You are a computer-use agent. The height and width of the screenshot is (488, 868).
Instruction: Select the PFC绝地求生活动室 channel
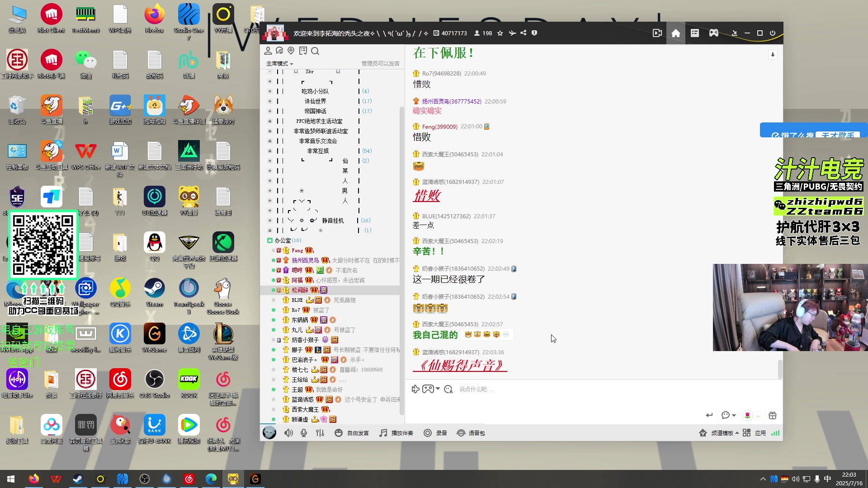pyautogui.click(x=319, y=121)
